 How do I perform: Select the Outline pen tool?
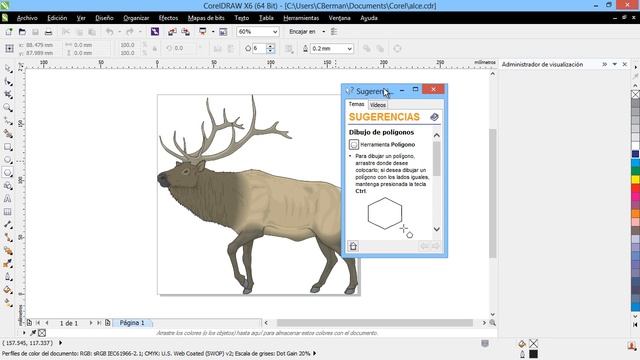pyautogui.click(x=8, y=277)
